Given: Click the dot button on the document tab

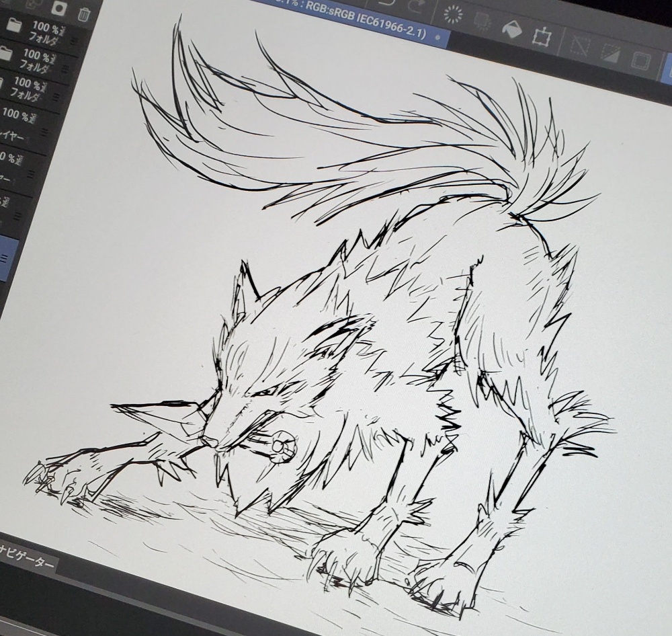Looking at the screenshot, I should pos(438,36).
